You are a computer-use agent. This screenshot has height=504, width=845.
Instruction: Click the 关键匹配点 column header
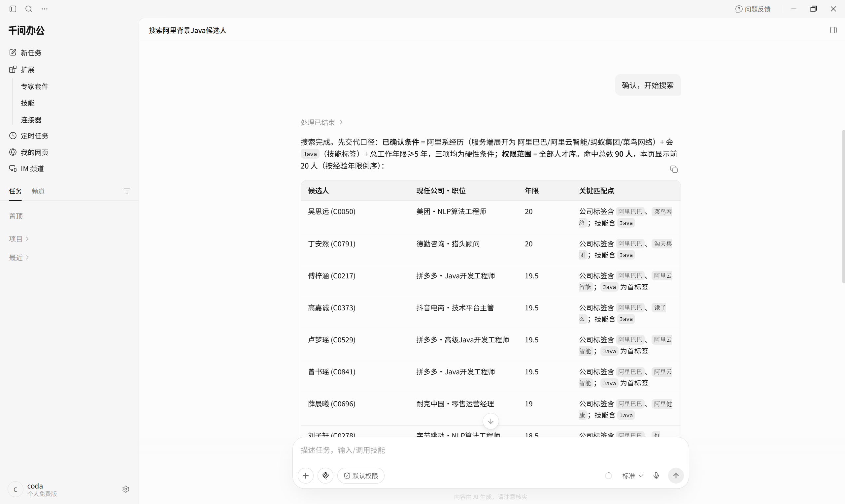tap(597, 191)
